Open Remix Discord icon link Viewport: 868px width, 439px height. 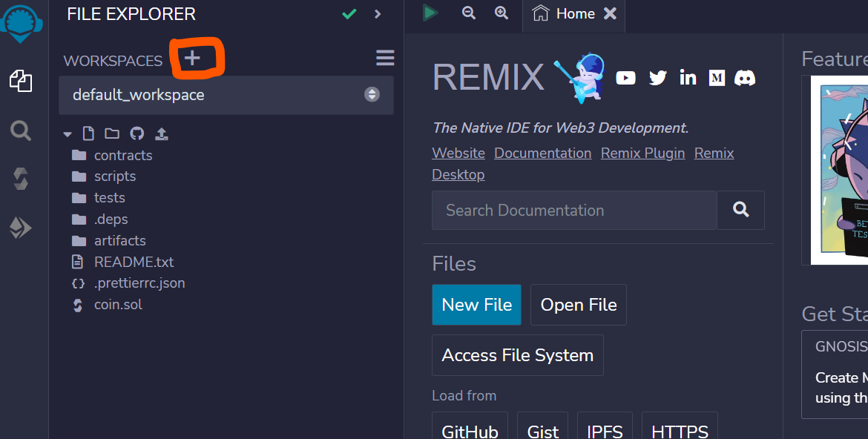tap(744, 77)
